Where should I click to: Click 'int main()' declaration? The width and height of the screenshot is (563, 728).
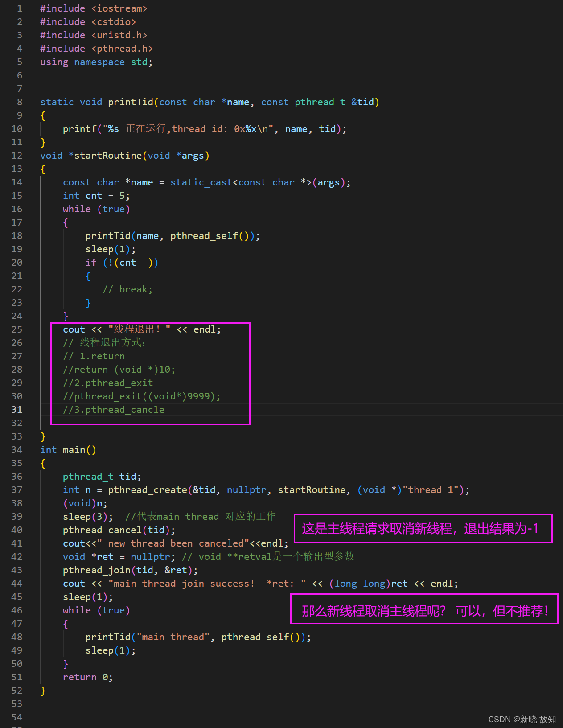[68, 450]
